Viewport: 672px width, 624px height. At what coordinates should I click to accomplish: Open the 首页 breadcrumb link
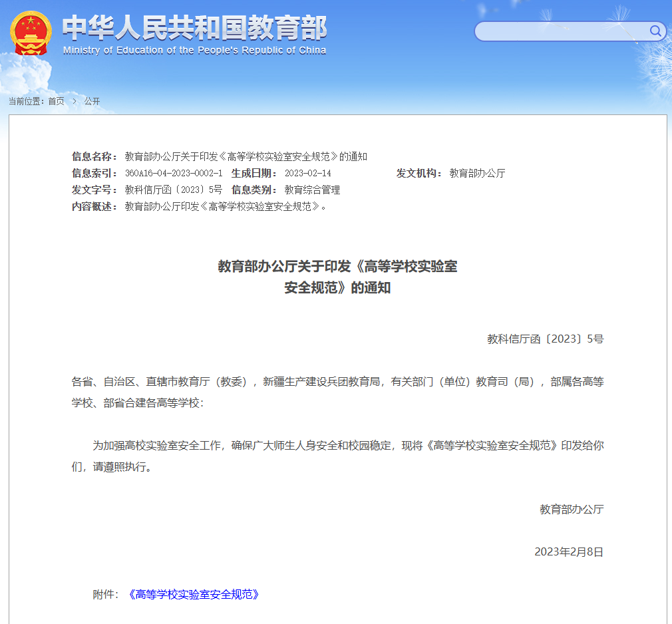pyautogui.click(x=56, y=102)
